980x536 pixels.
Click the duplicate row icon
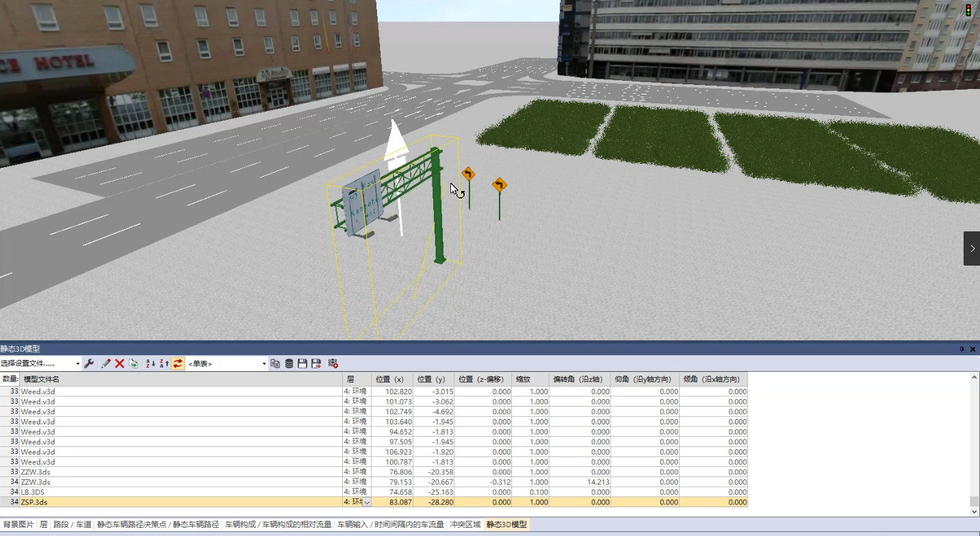click(x=133, y=363)
